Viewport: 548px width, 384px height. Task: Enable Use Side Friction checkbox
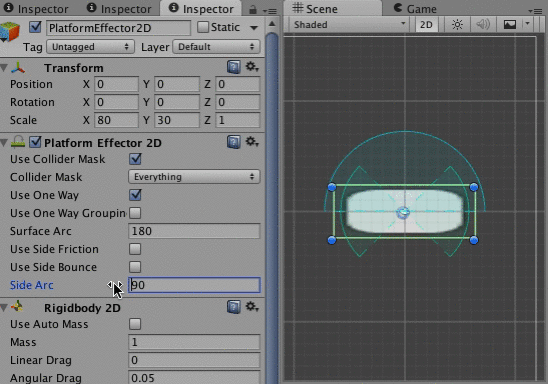[135, 249]
